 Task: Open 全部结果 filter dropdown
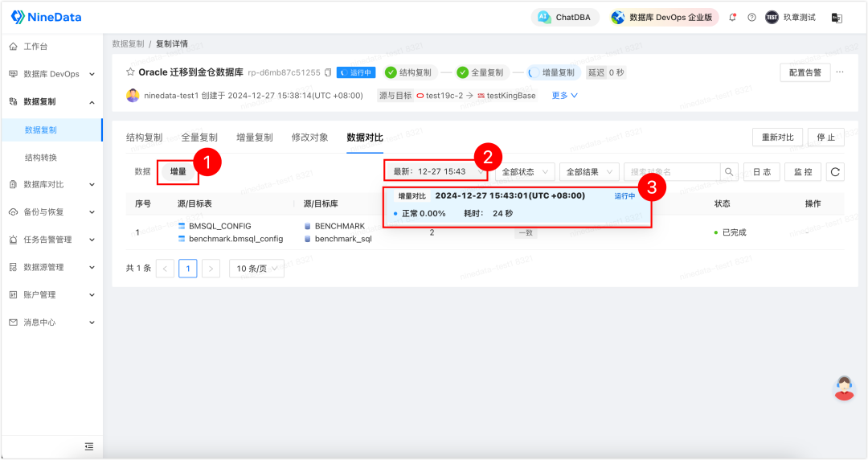589,172
